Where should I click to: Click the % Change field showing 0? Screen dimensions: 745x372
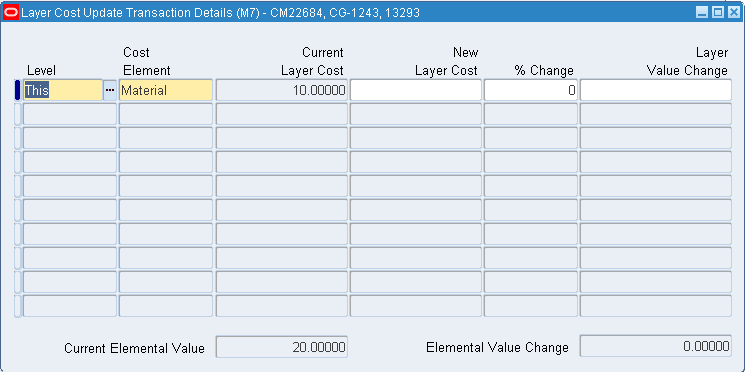(x=531, y=90)
